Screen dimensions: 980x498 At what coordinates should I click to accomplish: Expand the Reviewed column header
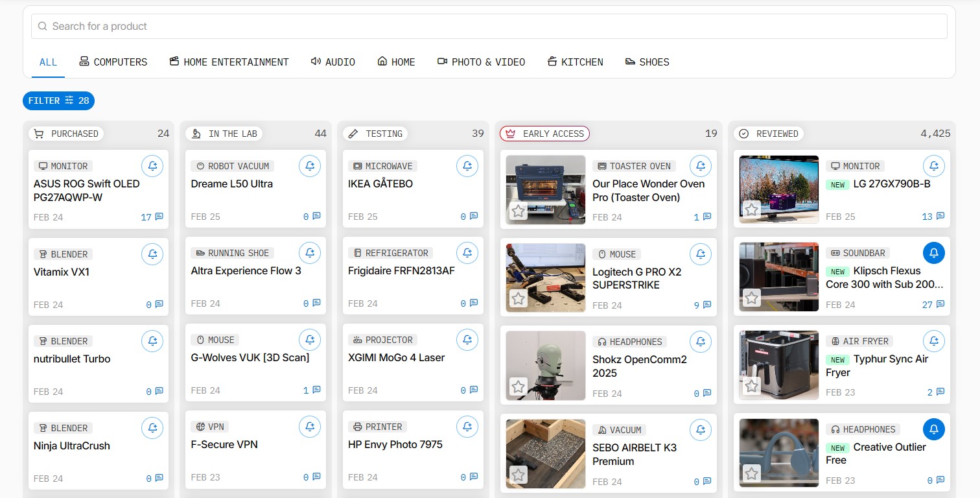pos(769,134)
